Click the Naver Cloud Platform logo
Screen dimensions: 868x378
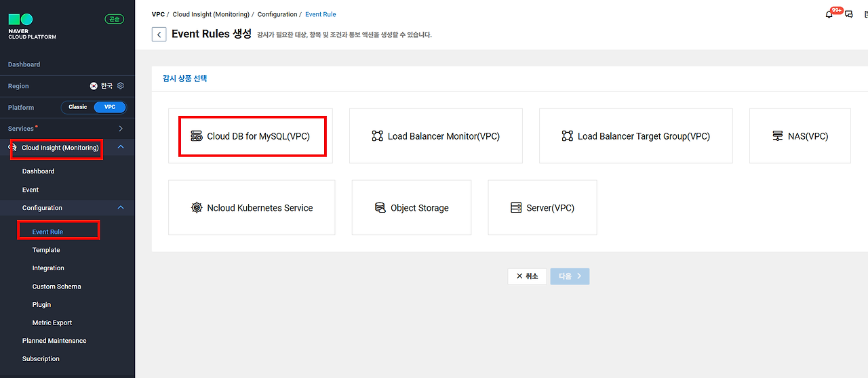[x=32, y=26]
